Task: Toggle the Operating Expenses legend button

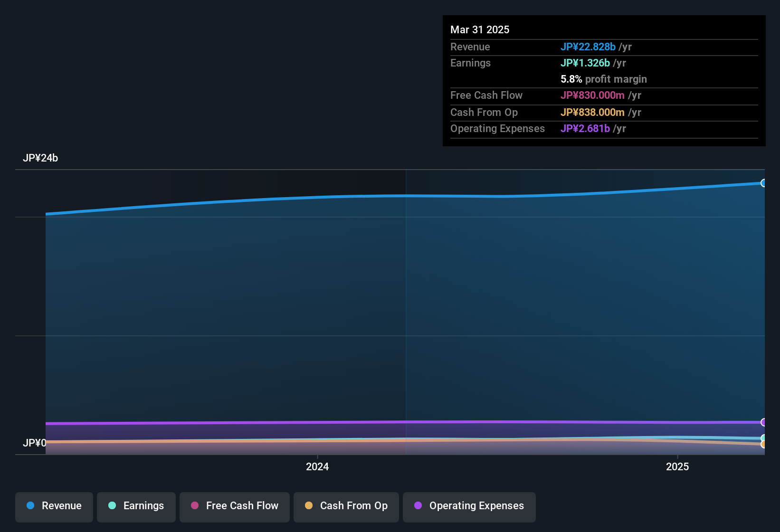Action: tap(469, 507)
